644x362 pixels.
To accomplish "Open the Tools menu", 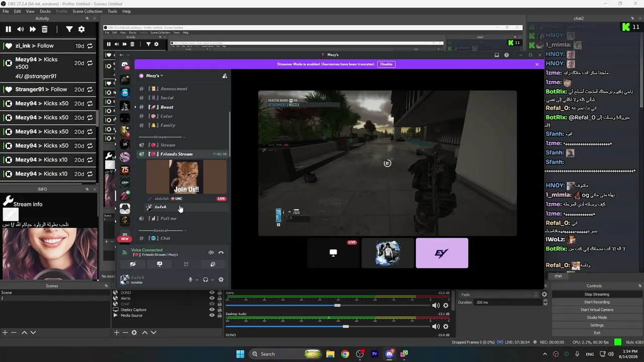I will (x=112, y=11).
